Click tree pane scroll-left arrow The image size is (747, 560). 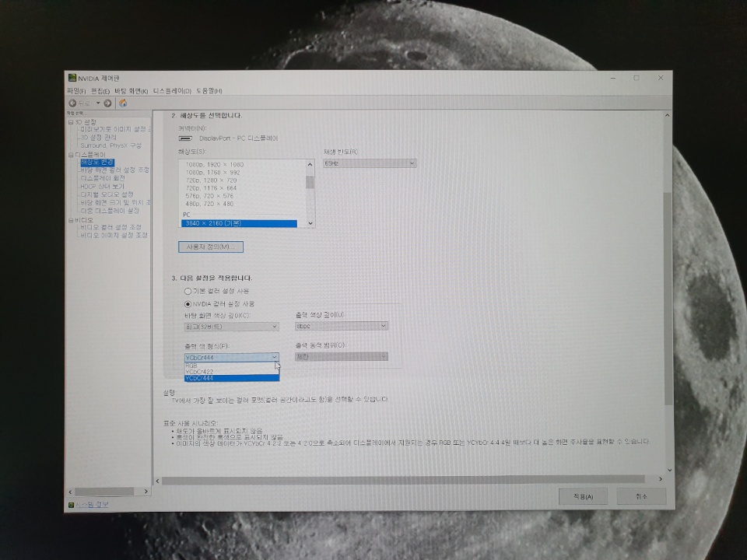coord(71,492)
